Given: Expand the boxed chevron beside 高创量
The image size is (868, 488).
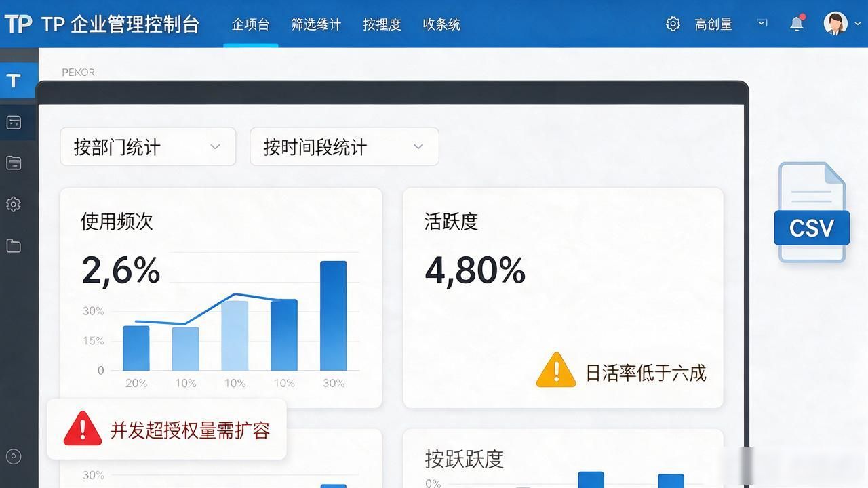Looking at the screenshot, I should tap(762, 23).
